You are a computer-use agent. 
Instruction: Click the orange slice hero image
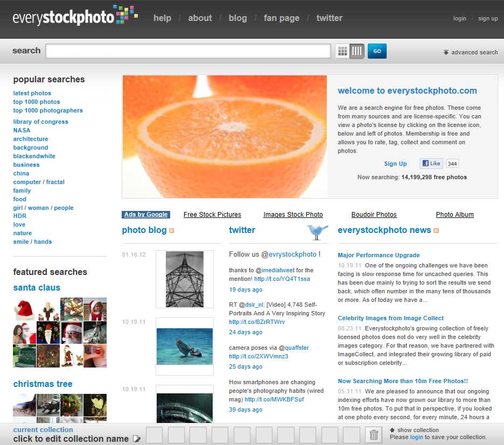tap(225, 137)
